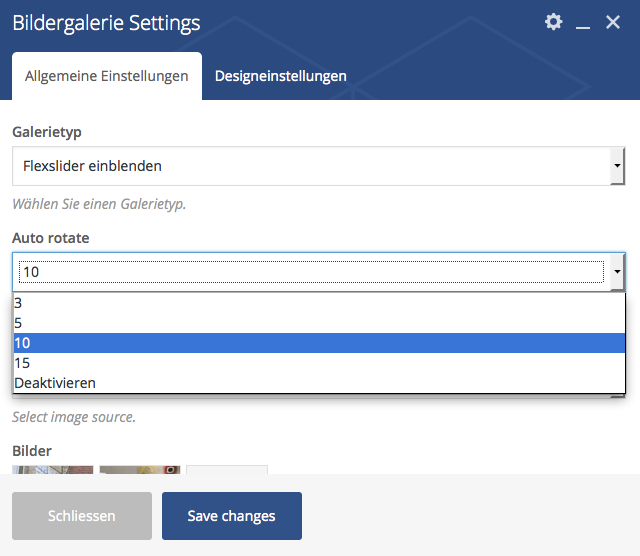Click the Bilder label
The height and width of the screenshot is (556, 640).
pos(32,451)
